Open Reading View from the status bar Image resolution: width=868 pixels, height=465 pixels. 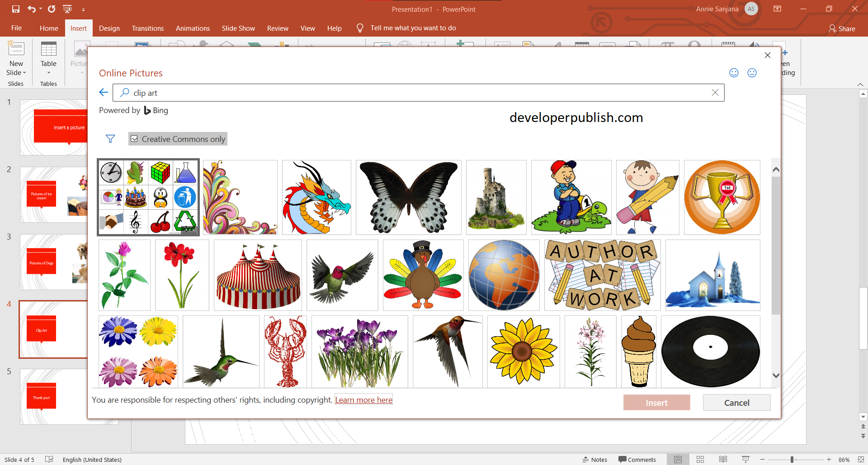pos(723,459)
